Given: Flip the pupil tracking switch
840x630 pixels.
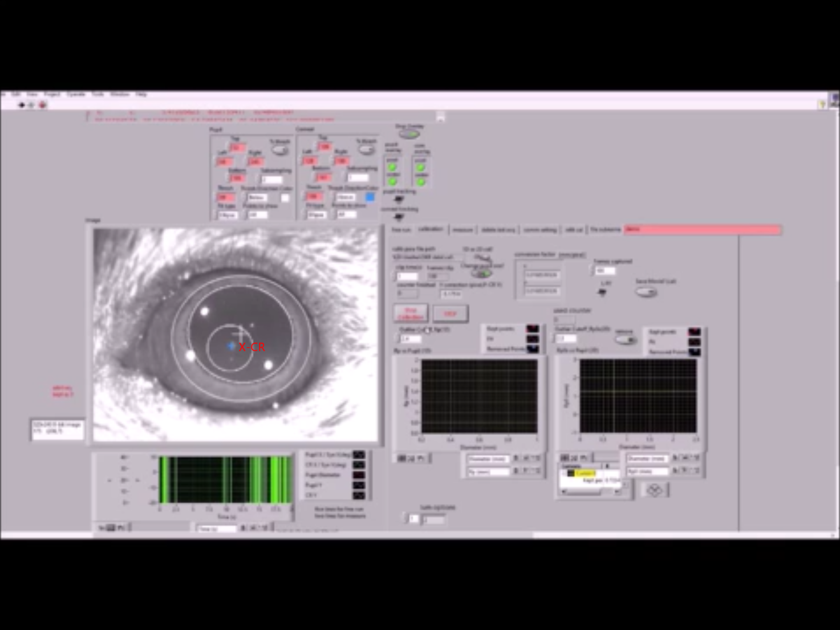Looking at the screenshot, I should tap(399, 199).
